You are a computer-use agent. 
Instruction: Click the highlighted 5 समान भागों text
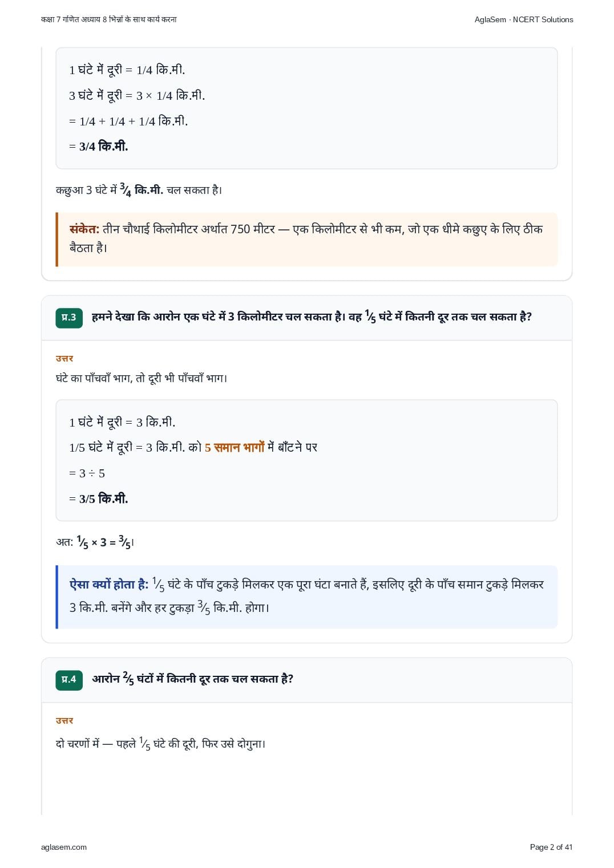coord(235,448)
